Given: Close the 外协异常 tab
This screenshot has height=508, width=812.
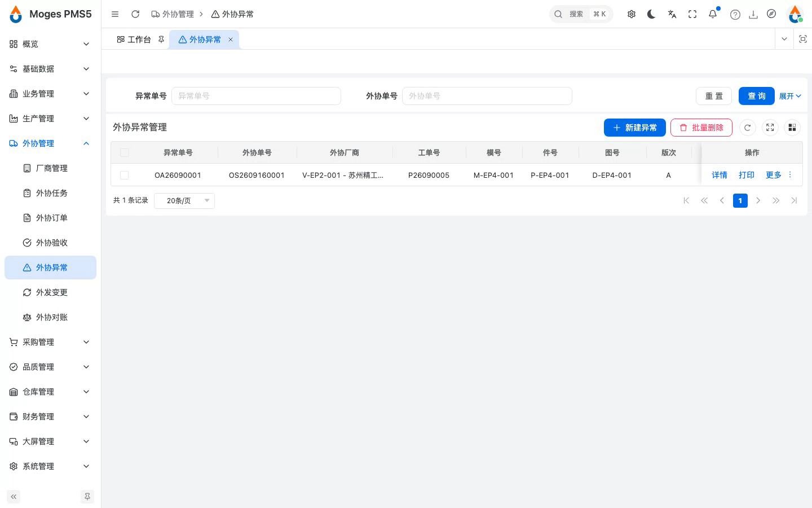Looking at the screenshot, I should tap(231, 40).
